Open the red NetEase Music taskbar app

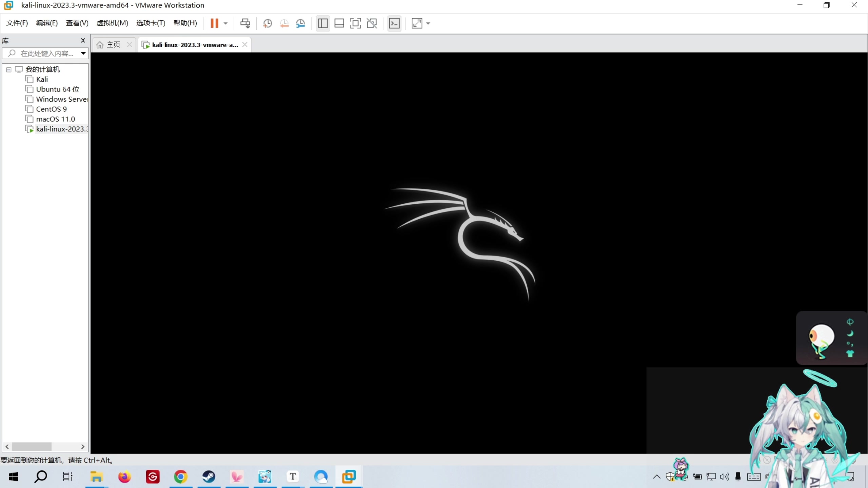tap(153, 477)
